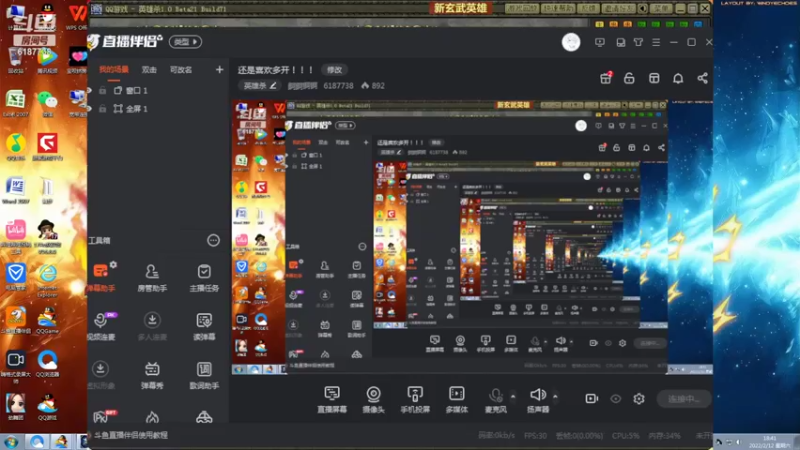Click the 连接中 start streaming button

[684, 399]
